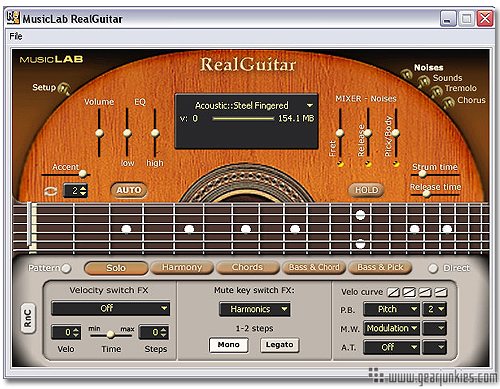Toggle the Direct radio button
500x389 pixels.
click(433, 268)
